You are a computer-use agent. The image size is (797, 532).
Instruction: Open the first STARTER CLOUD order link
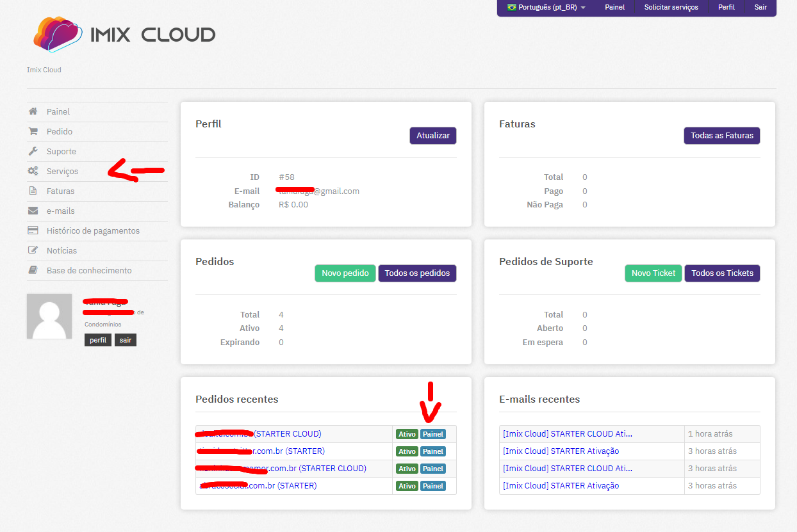pyautogui.click(x=260, y=434)
